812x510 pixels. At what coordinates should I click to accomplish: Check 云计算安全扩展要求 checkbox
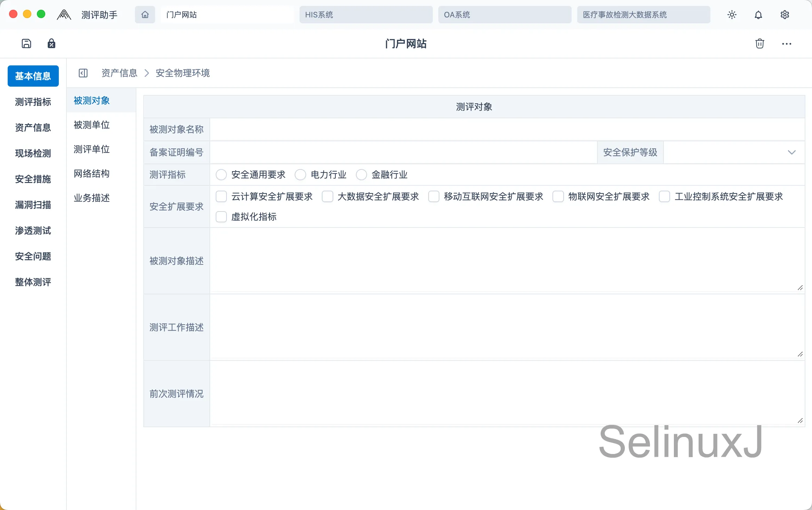click(221, 197)
